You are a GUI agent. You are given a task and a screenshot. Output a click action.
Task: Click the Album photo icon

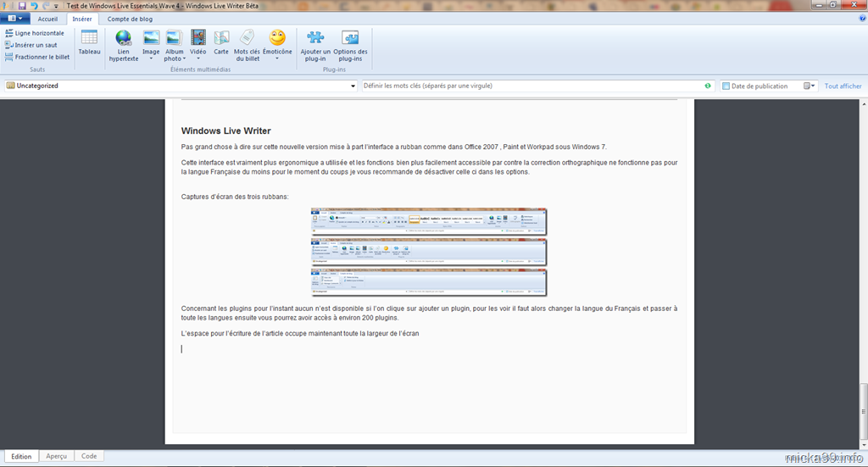pyautogui.click(x=174, y=37)
